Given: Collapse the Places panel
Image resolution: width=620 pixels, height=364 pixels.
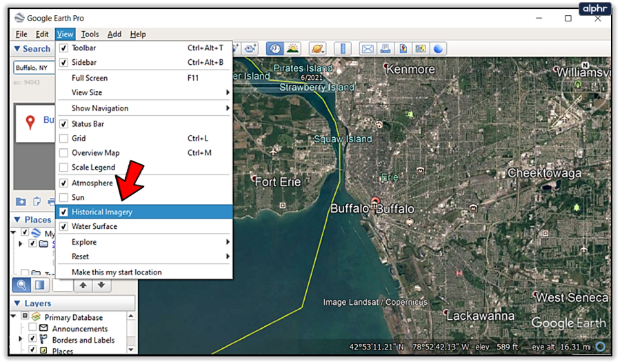Looking at the screenshot, I should [17, 219].
